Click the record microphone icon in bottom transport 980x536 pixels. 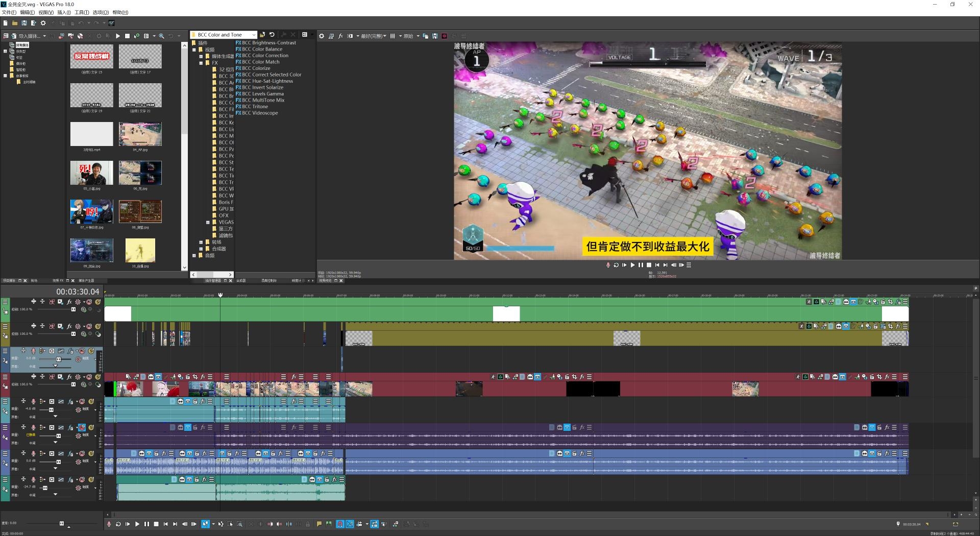[109, 524]
